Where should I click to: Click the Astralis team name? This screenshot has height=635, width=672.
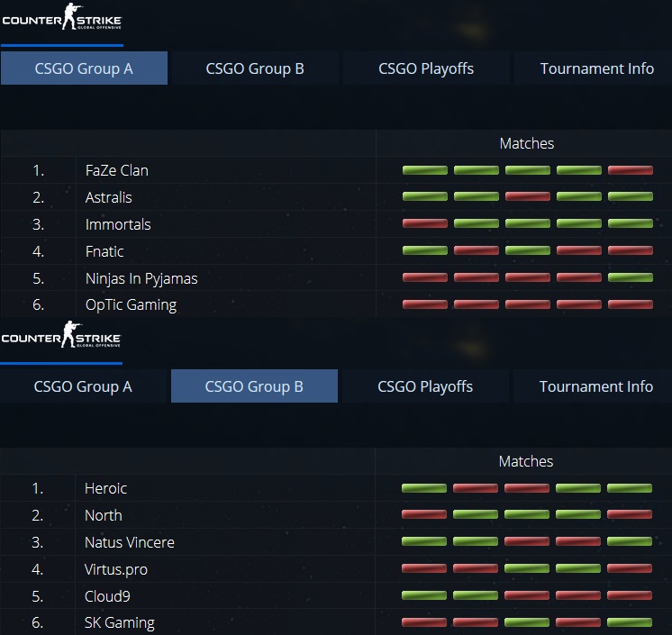point(108,197)
